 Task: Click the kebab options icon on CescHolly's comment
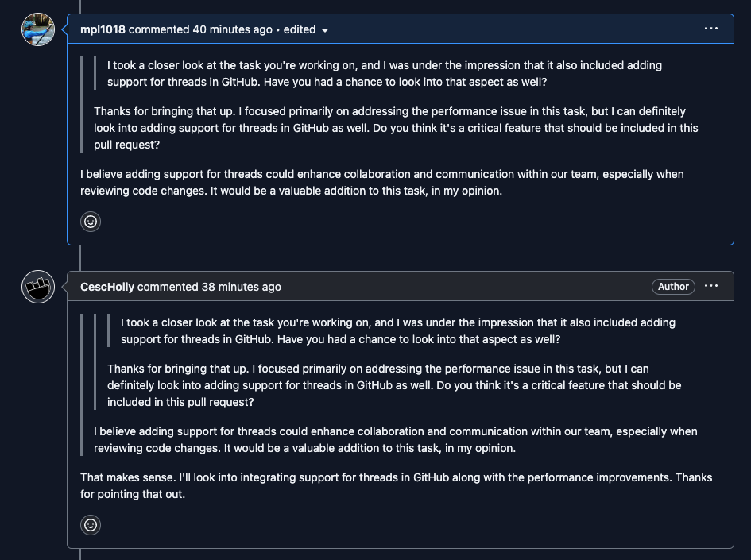click(x=711, y=286)
